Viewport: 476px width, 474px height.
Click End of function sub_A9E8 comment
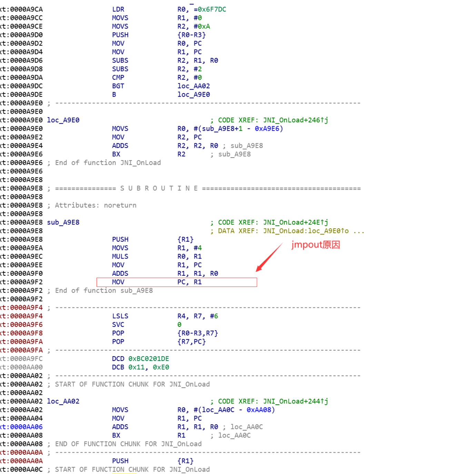point(104,291)
